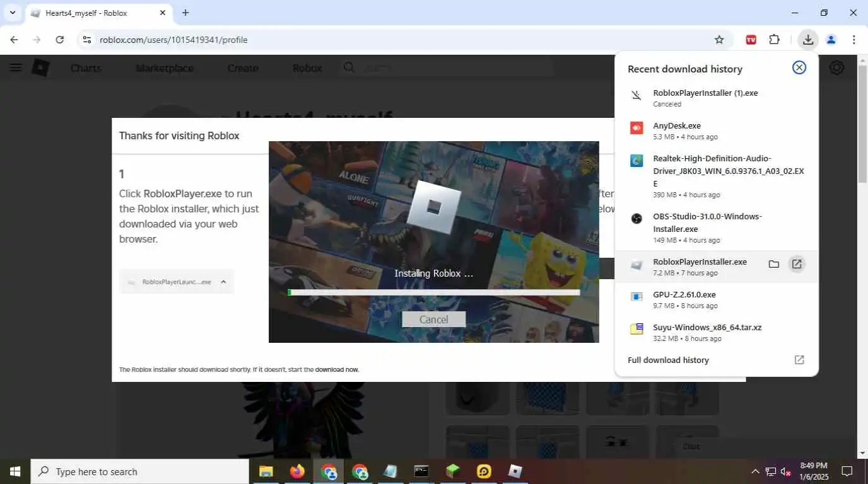The width and height of the screenshot is (868, 484).
Task: Open the site information icon in address bar
Action: coord(87,40)
